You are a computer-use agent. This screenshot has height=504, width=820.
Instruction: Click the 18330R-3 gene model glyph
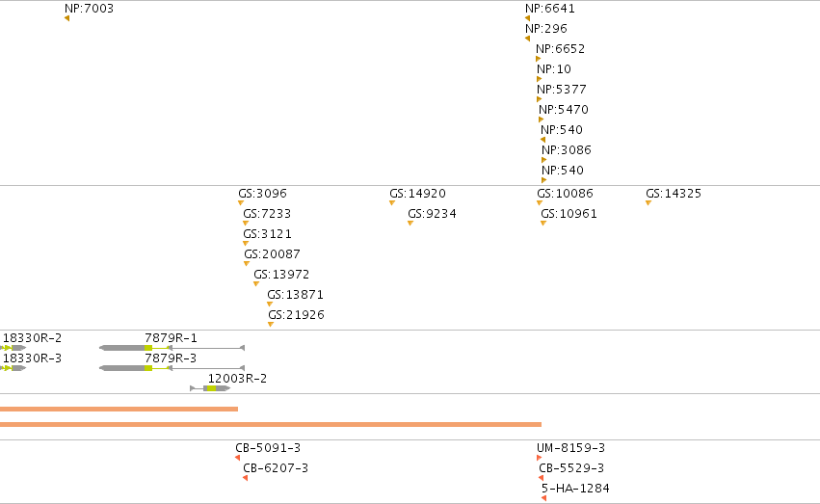(13, 368)
